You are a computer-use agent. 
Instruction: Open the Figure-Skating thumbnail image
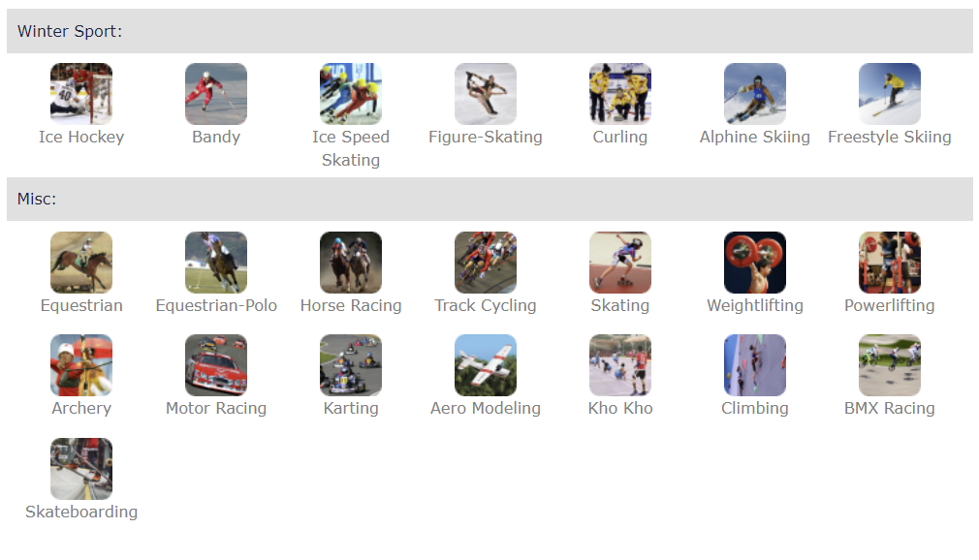[485, 94]
